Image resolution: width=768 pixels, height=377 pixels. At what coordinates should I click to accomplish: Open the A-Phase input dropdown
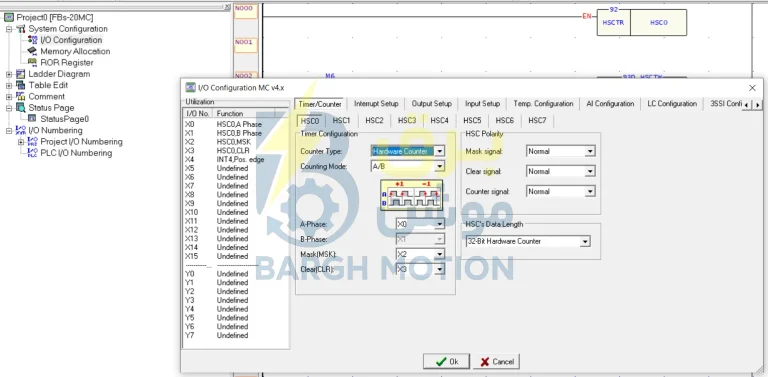point(439,224)
